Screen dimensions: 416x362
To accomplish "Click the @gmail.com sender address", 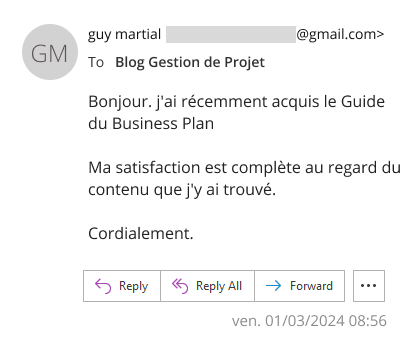I will 340,34.
